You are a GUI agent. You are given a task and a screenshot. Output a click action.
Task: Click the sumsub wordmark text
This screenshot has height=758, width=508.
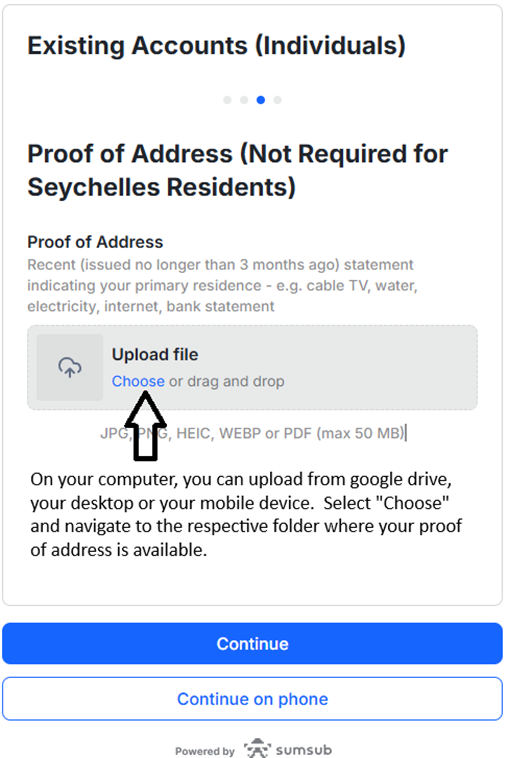coord(304,750)
